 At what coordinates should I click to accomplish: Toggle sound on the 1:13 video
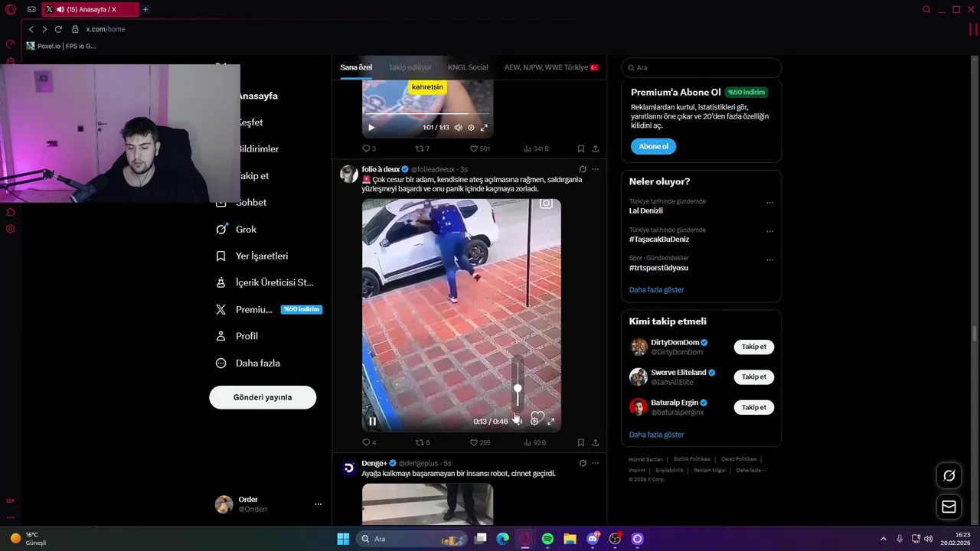coord(458,128)
